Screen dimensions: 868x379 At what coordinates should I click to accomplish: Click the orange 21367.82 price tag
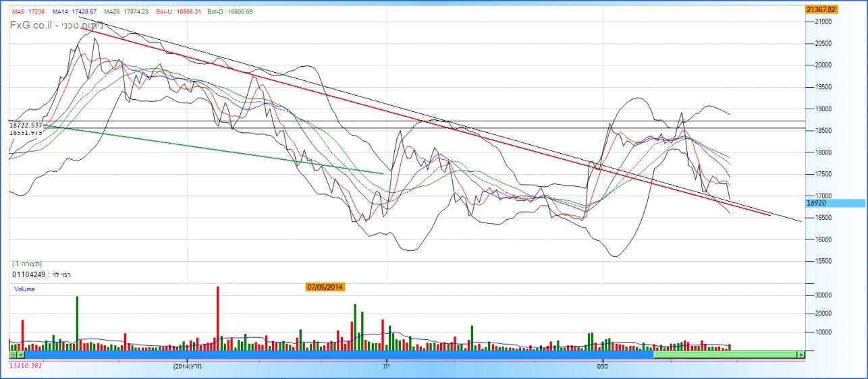pos(821,9)
